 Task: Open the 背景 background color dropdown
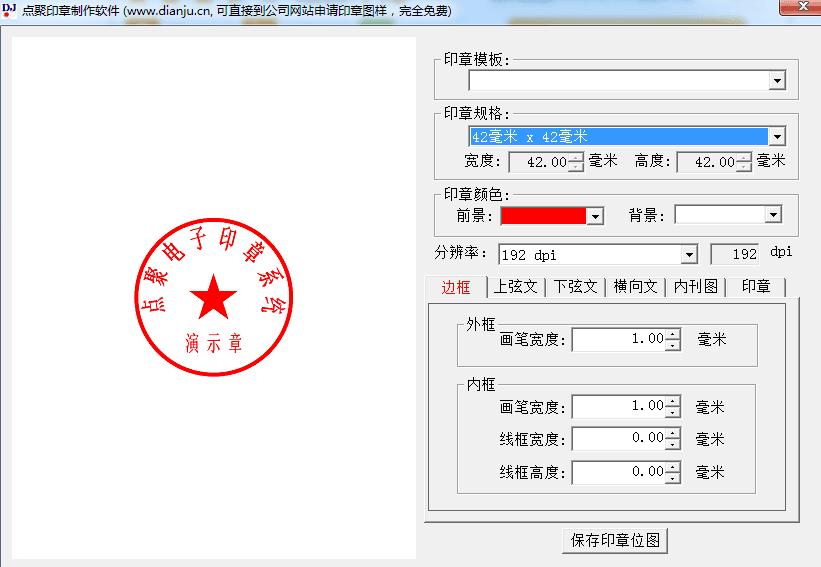coord(773,215)
